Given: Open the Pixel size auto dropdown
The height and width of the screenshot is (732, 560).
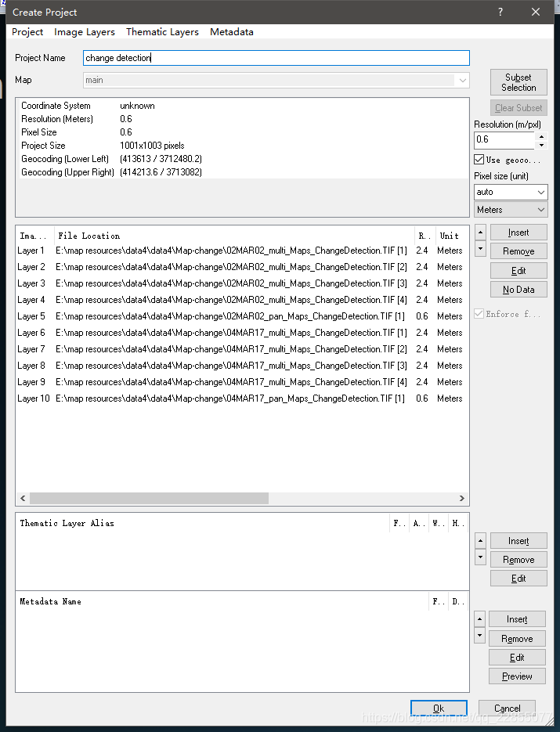Looking at the screenshot, I should tap(511, 192).
